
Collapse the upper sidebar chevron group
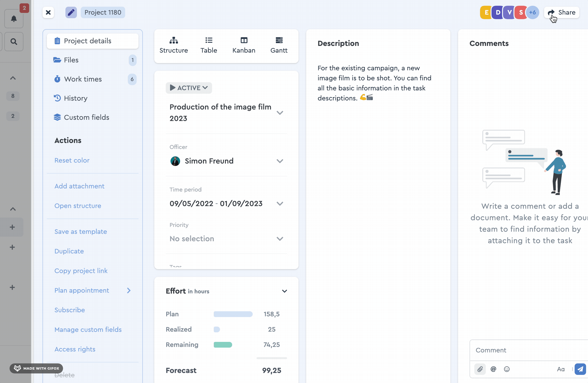coord(13,78)
